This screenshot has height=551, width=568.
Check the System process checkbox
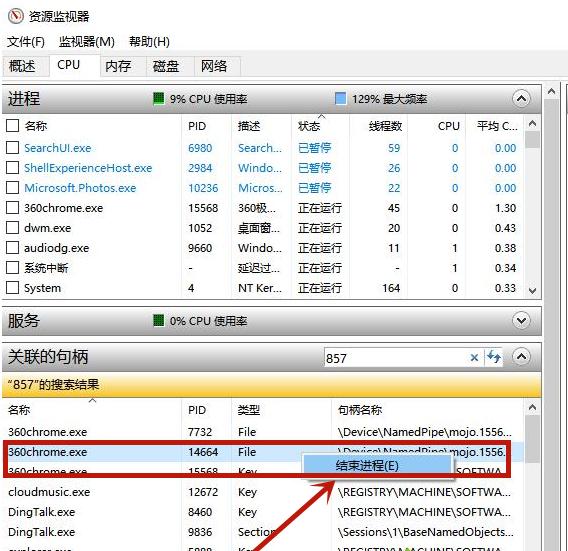(x=12, y=288)
